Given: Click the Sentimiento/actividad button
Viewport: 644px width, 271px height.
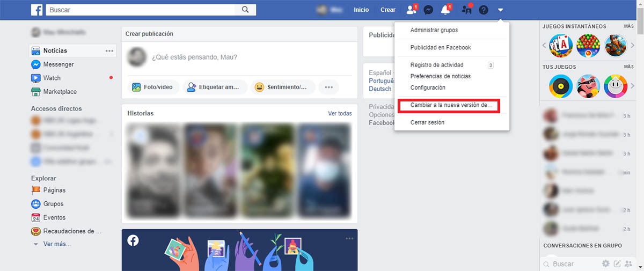Looking at the screenshot, I should click(283, 87).
